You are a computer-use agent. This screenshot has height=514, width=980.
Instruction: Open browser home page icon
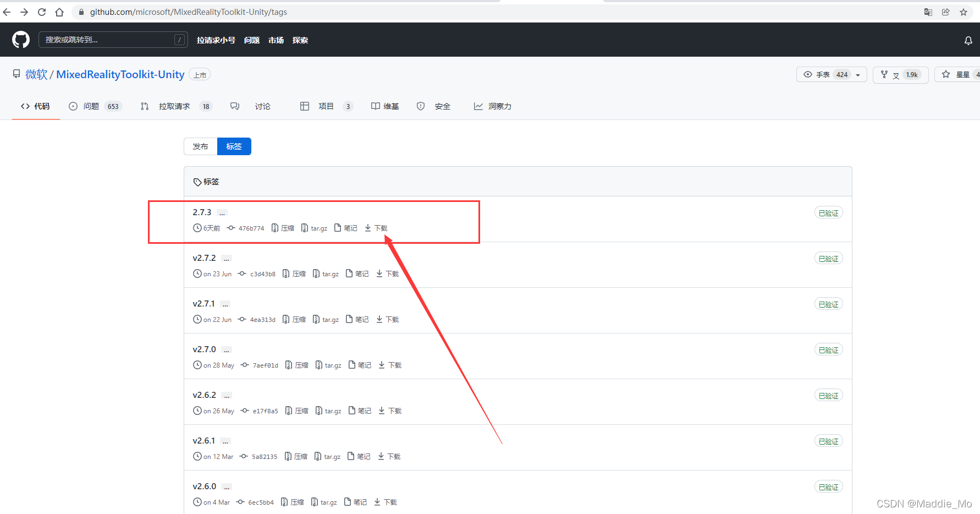point(59,12)
